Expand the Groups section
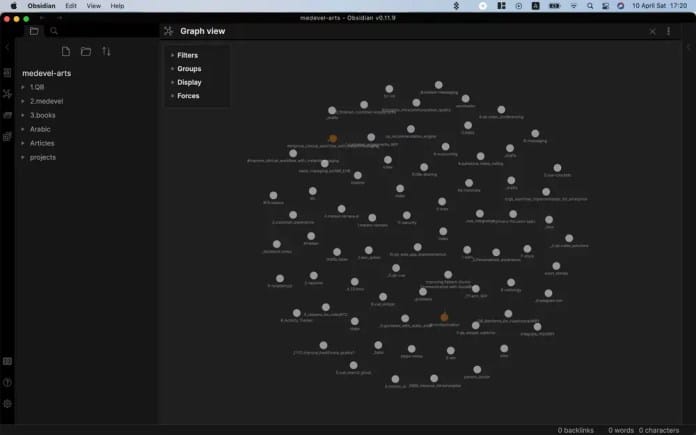 pyautogui.click(x=188, y=69)
